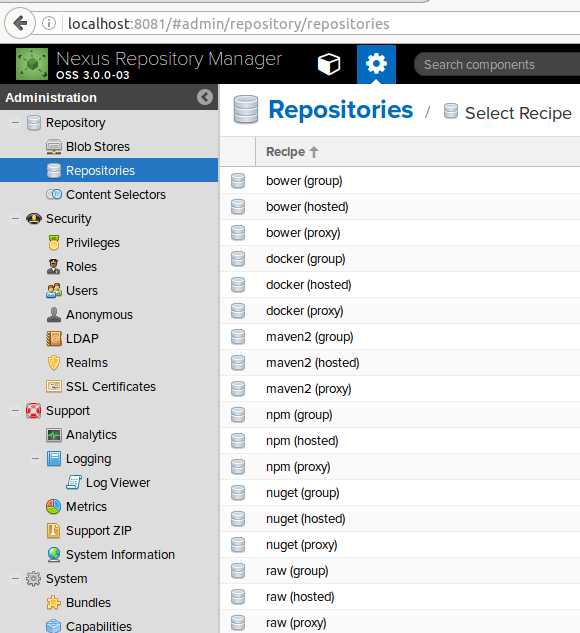Click database icon beside npm (group)

pos(238,415)
